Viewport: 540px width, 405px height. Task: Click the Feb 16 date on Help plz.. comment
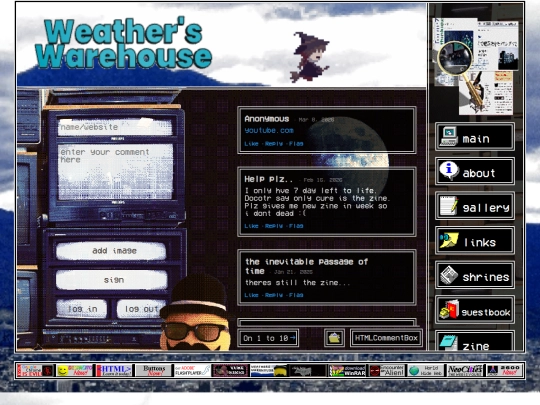323,180
